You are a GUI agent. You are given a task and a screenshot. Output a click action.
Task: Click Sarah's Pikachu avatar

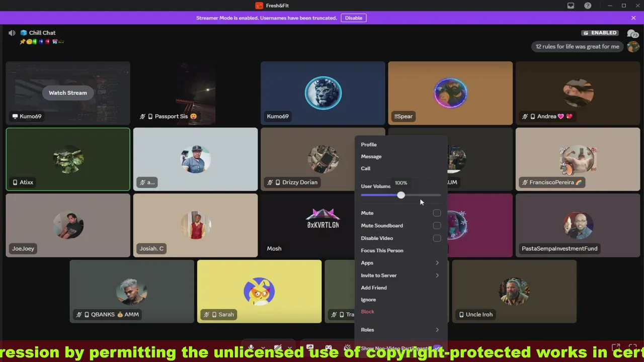click(x=259, y=291)
